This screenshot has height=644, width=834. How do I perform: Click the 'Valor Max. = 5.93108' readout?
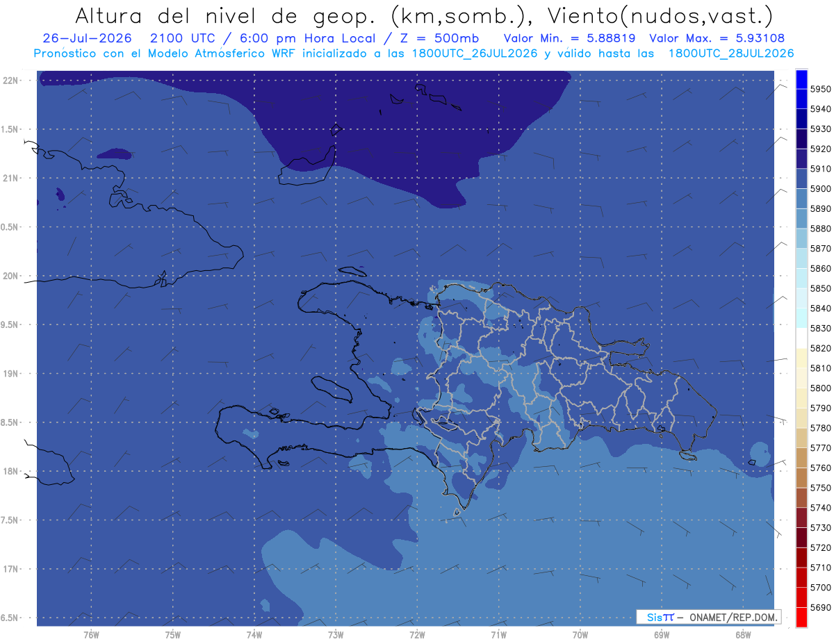(x=717, y=38)
